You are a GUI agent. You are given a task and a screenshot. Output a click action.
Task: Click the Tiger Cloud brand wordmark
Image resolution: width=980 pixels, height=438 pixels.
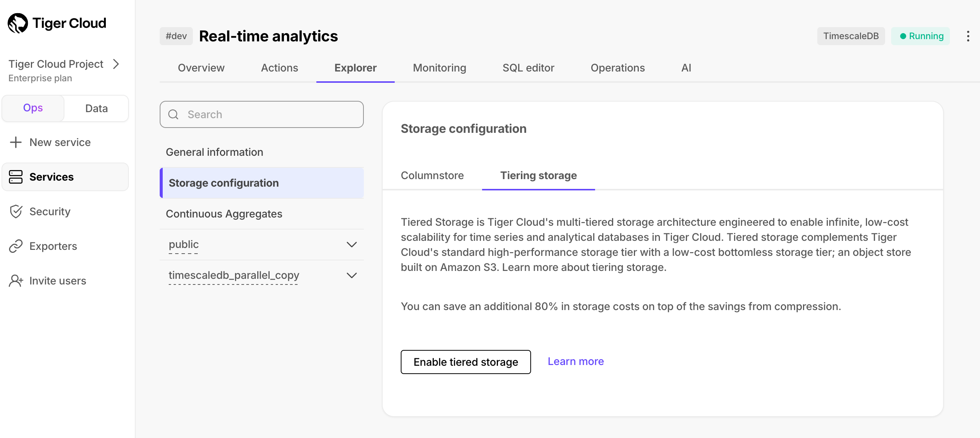(x=69, y=23)
